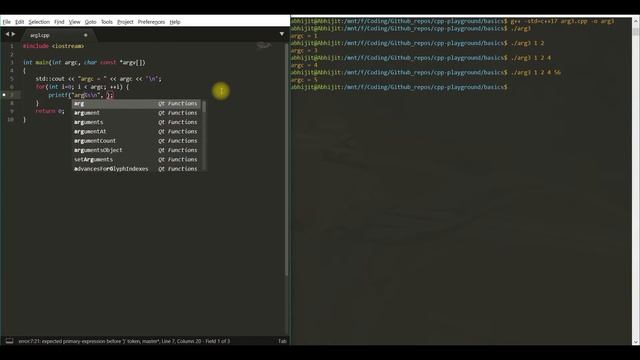This screenshot has width=640, height=360.
Task: Click the printf line in editor
Action: click(80, 95)
